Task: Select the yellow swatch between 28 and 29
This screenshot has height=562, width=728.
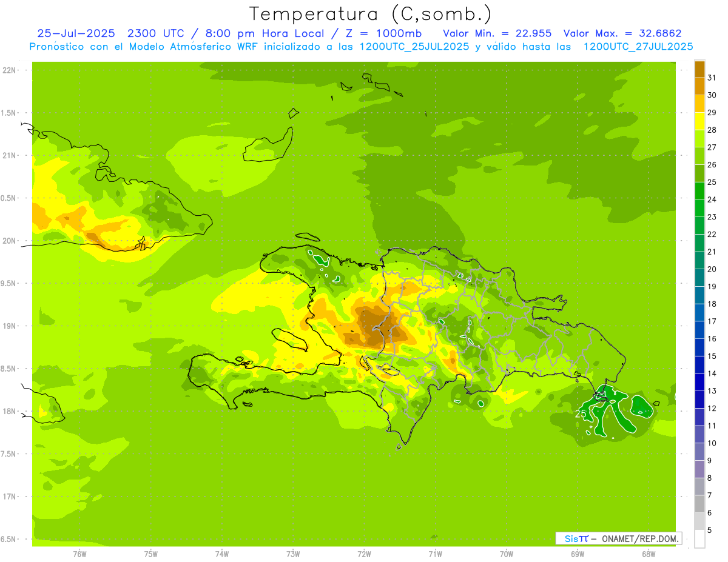Action: (x=699, y=121)
